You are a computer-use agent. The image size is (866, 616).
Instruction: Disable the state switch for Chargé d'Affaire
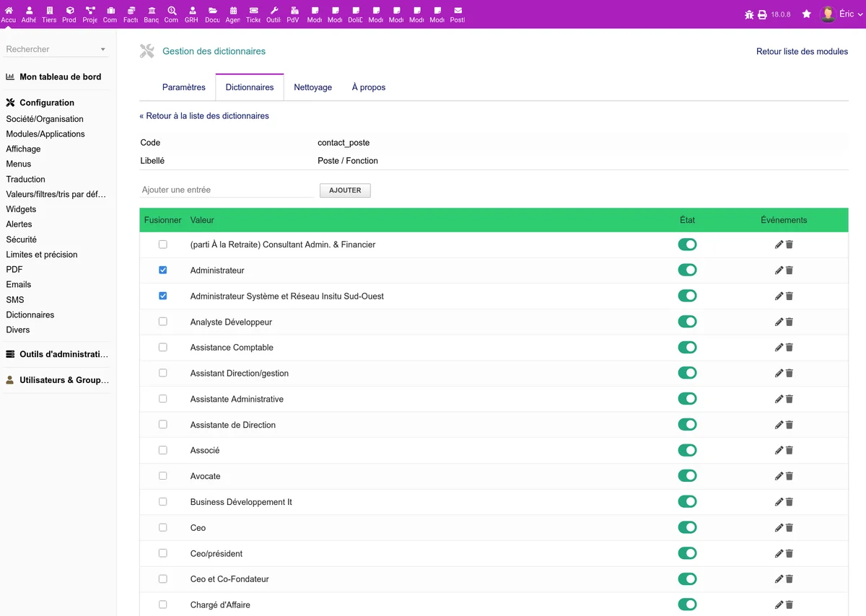[687, 604]
